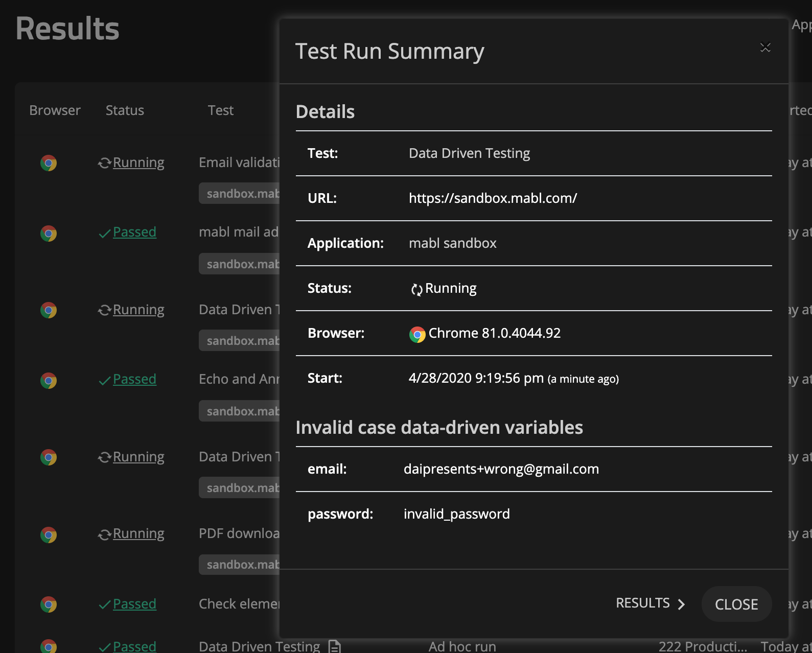Viewport: 812px width, 653px height.
Task: Click the Test column header
Action: (220, 110)
